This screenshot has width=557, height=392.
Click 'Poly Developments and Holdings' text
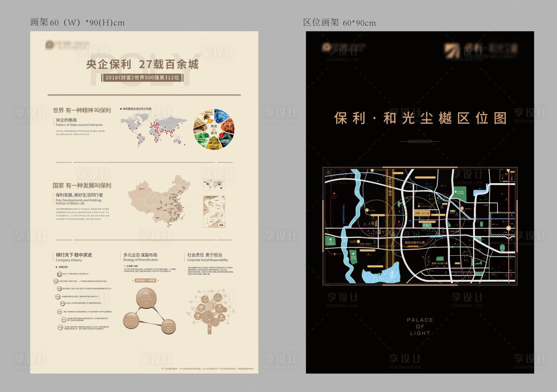pos(79,200)
